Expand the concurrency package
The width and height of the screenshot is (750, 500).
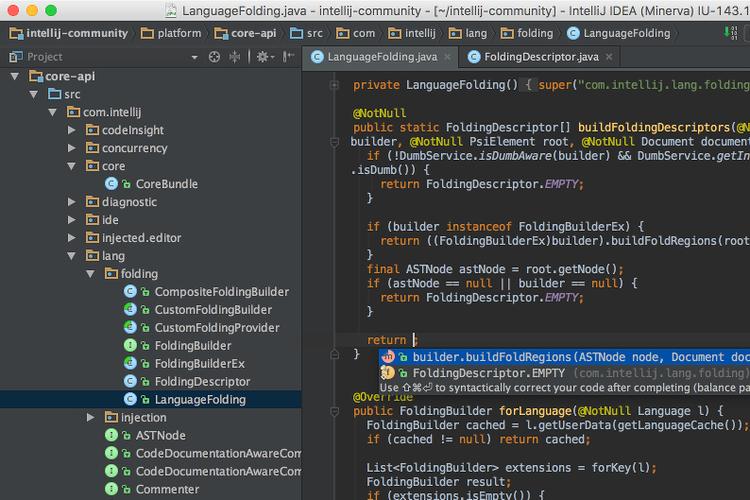[72, 148]
